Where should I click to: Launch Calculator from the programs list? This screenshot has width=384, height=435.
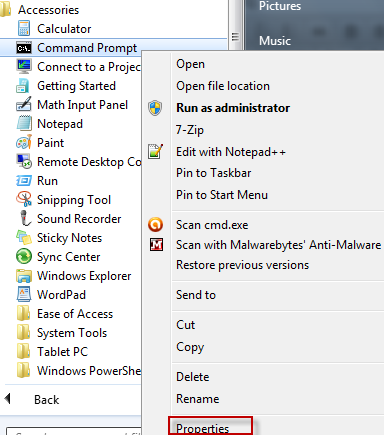(64, 29)
